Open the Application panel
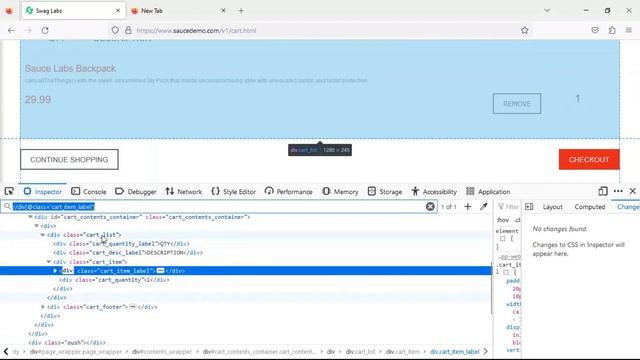The height and width of the screenshot is (360, 640). [x=488, y=191]
